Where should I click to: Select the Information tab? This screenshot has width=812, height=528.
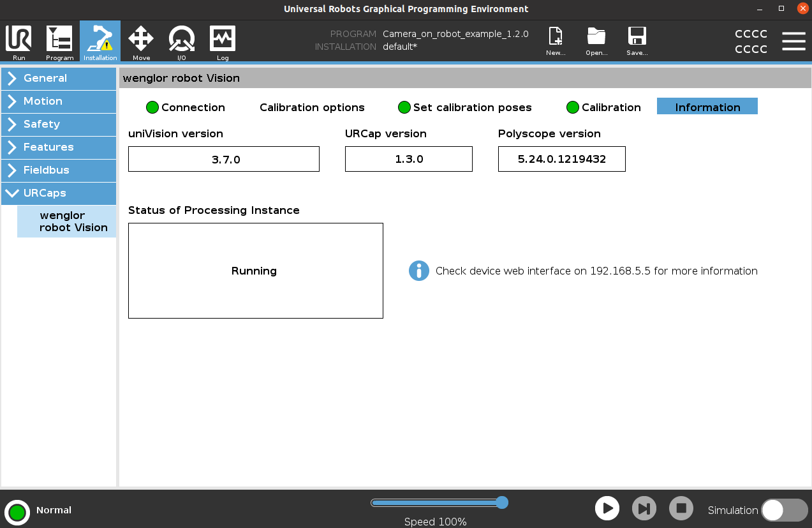tap(707, 107)
